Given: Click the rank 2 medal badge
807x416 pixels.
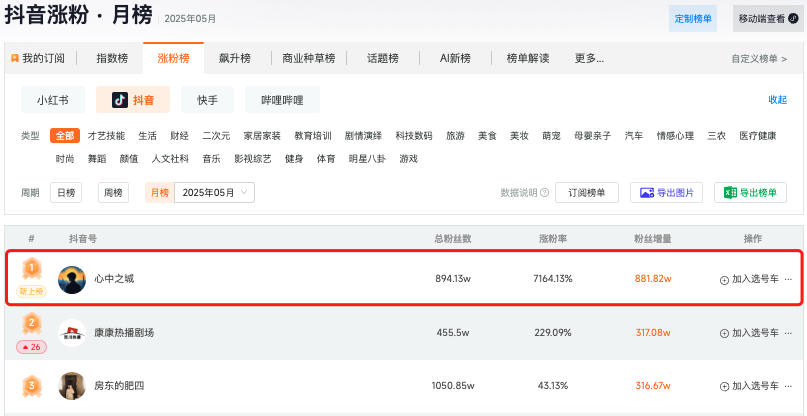Looking at the screenshot, I should (x=31, y=324).
